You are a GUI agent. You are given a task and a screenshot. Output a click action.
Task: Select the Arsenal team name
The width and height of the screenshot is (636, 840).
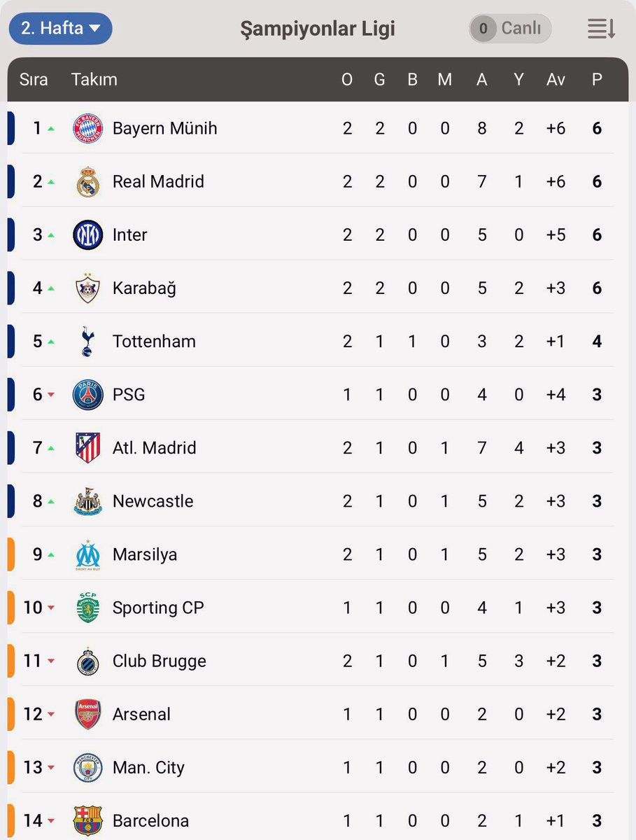pyautogui.click(x=141, y=714)
